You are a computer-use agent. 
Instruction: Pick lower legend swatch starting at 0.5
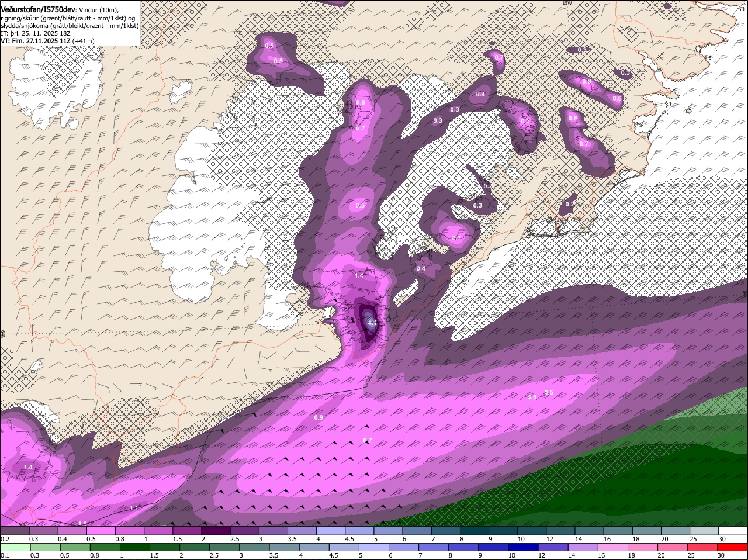[x=75, y=547]
